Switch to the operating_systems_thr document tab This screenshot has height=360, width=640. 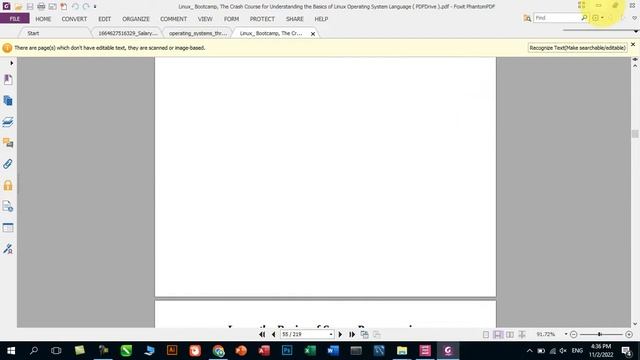tap(198, 33)
